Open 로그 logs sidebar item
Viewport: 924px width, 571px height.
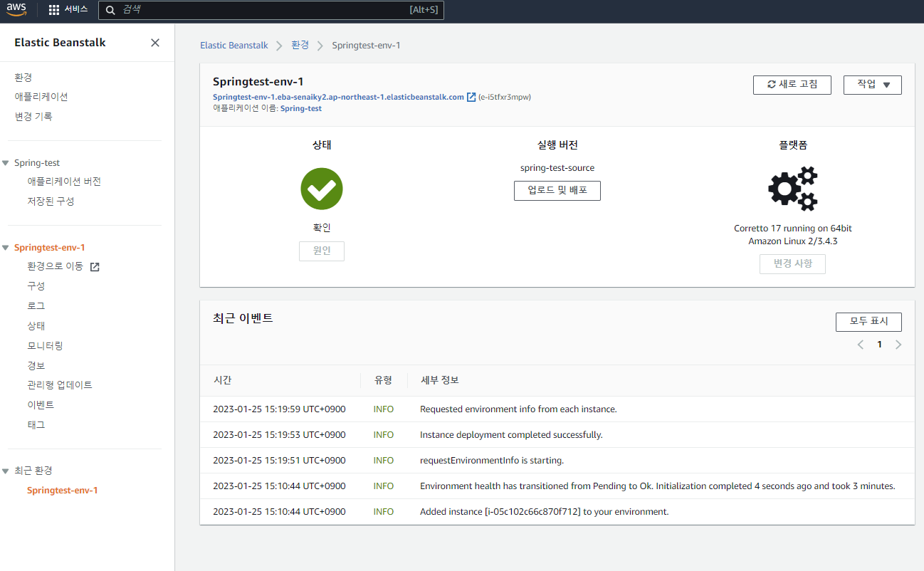click(x=36, y=306)
